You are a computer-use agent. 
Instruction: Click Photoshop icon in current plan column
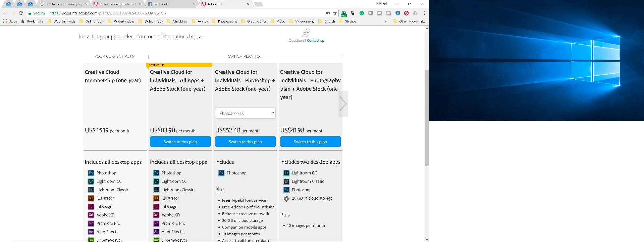[x=91, y=173]
